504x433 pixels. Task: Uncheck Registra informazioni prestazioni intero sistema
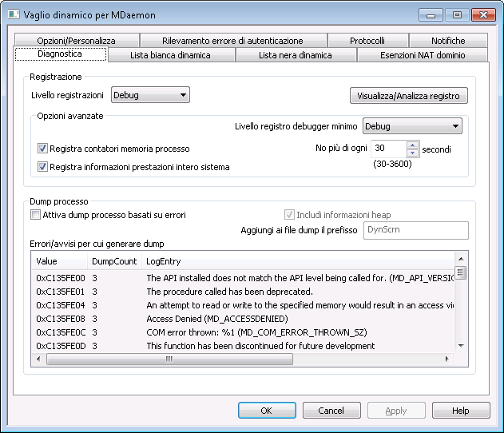pos(43,167)
